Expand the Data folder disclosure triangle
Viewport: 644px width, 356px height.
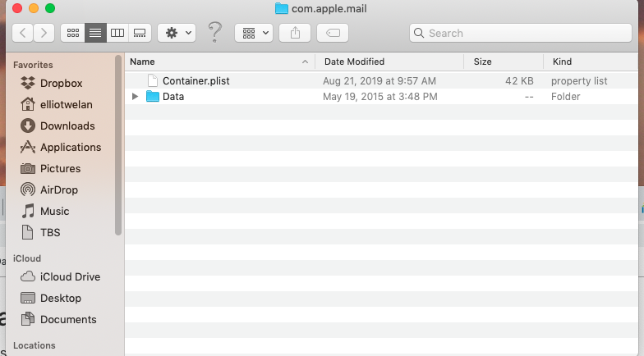point(135,97)
